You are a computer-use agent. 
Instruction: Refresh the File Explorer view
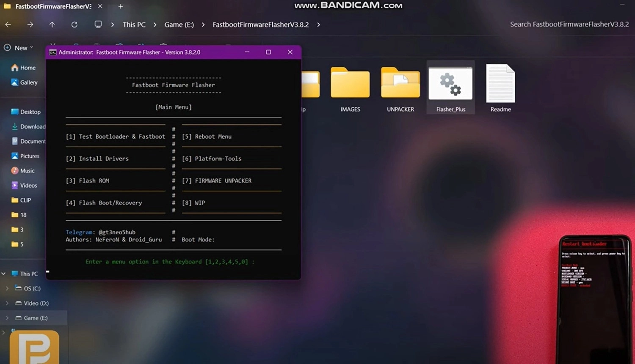[x=74, y=25]
